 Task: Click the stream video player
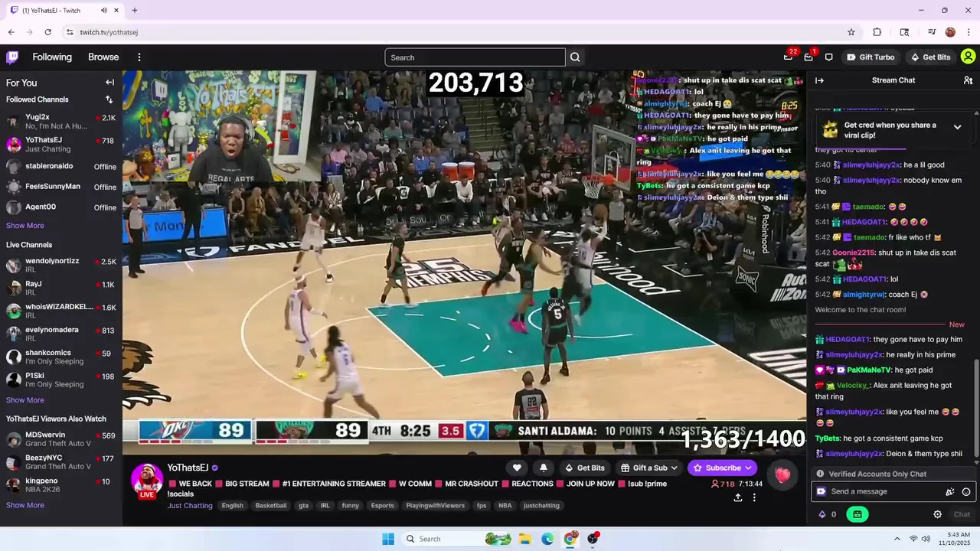point(465,262)
